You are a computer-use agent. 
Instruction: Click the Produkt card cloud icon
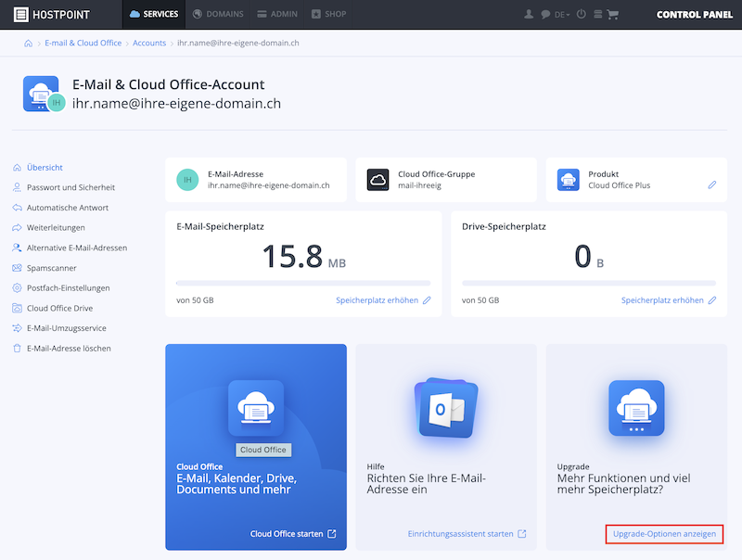(x=568, y=180)
